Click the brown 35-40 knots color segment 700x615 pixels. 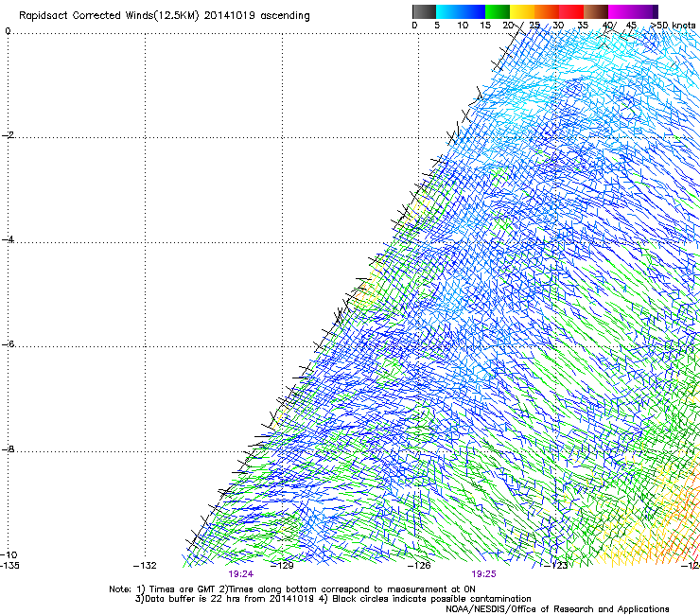[x=596, y=11]
